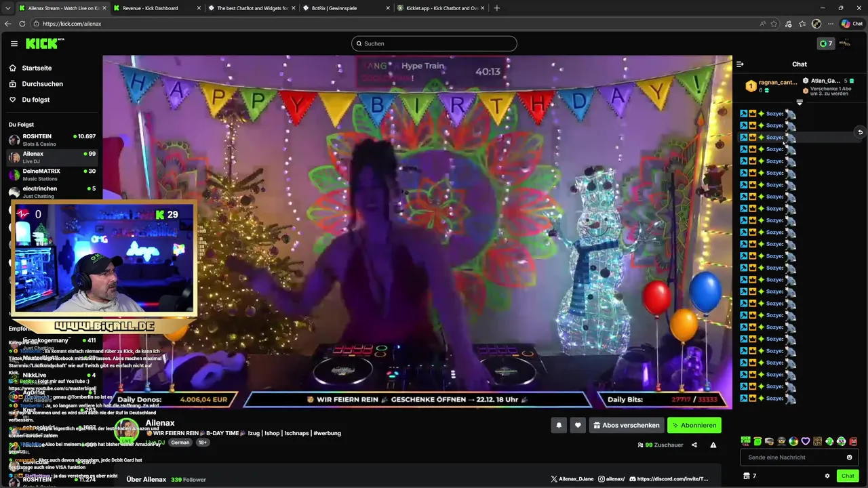Open the browser favorites list icon

(802, 24)
